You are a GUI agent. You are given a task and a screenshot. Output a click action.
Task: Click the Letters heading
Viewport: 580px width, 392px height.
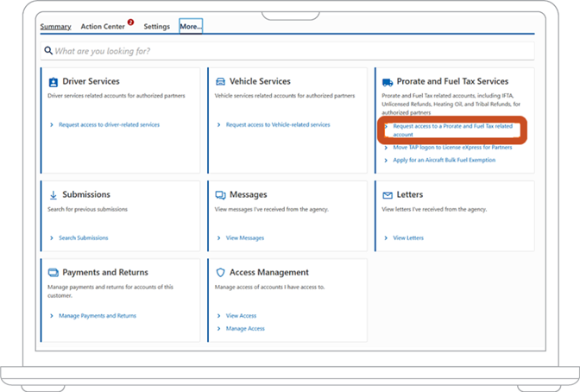click(410, 194)
